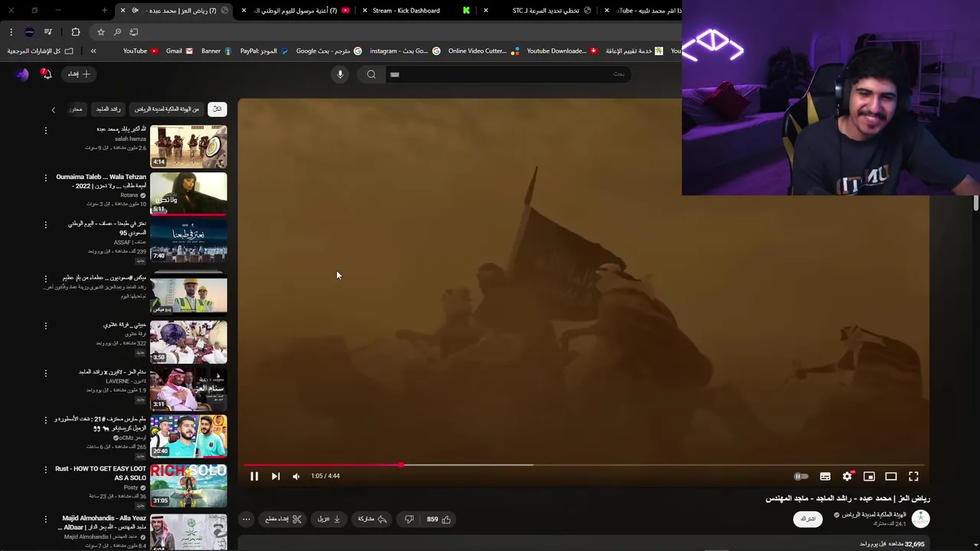Dislike the video
Viewport: 980px width, 551px height.
click(409, 519)
